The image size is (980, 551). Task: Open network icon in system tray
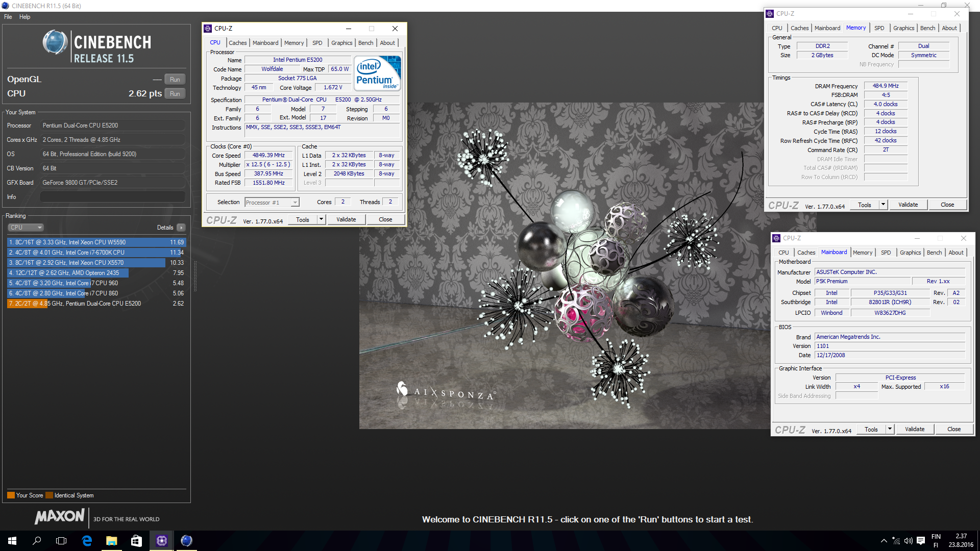tap(896, 541)
